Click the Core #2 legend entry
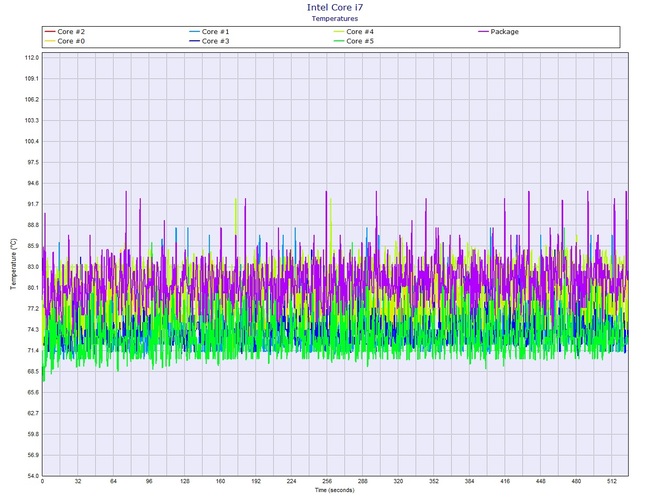The height and width of the screenshot is (502, 670). coord(65,32)
